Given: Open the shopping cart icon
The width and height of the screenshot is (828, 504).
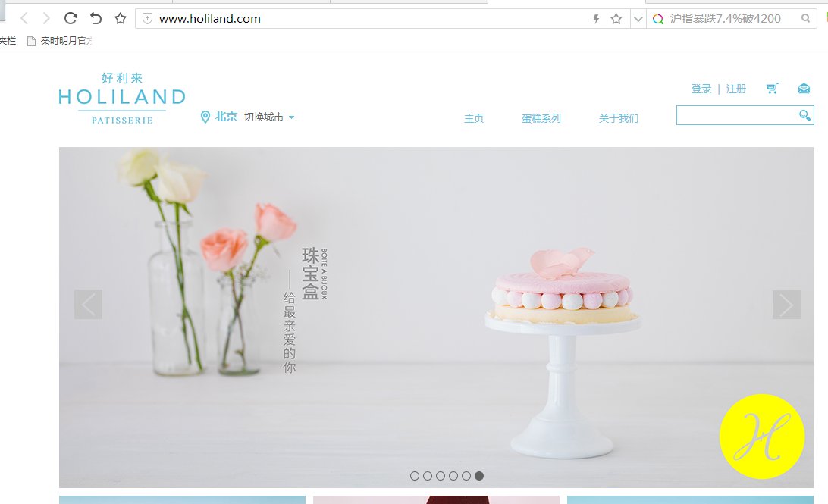Looking at the screenshot, I should coord(772,88).
